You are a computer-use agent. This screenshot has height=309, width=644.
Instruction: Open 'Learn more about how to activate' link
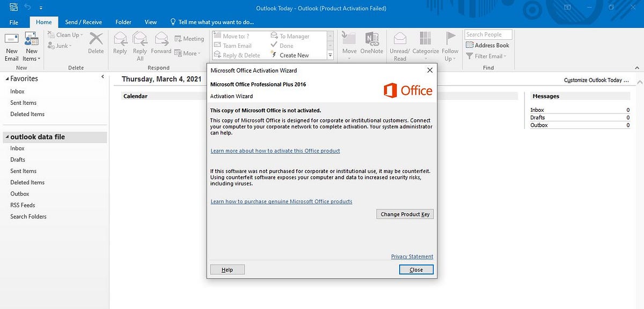tap(275, 151)
